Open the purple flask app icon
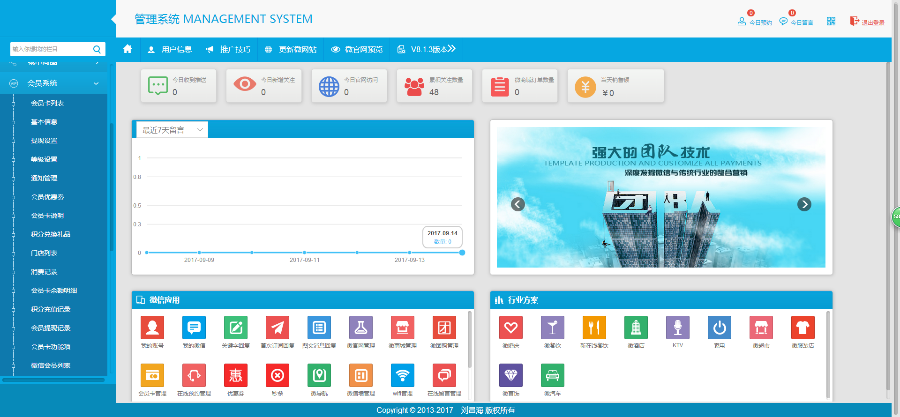The image size is (900, 417). pyautogui.click(x=361, y=328)
